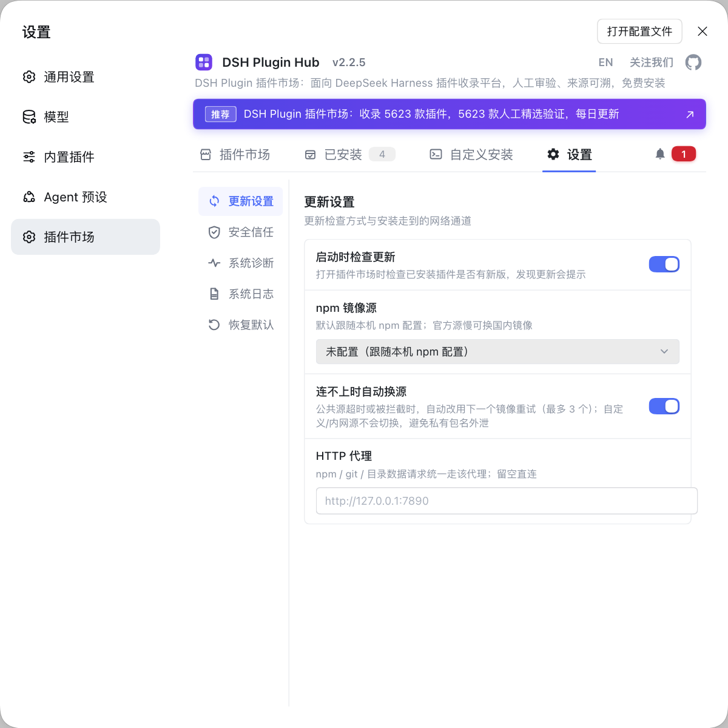Screen dimensions: 728x728
Task: Click the database icon beside 模型
Action: coord(29,116)
